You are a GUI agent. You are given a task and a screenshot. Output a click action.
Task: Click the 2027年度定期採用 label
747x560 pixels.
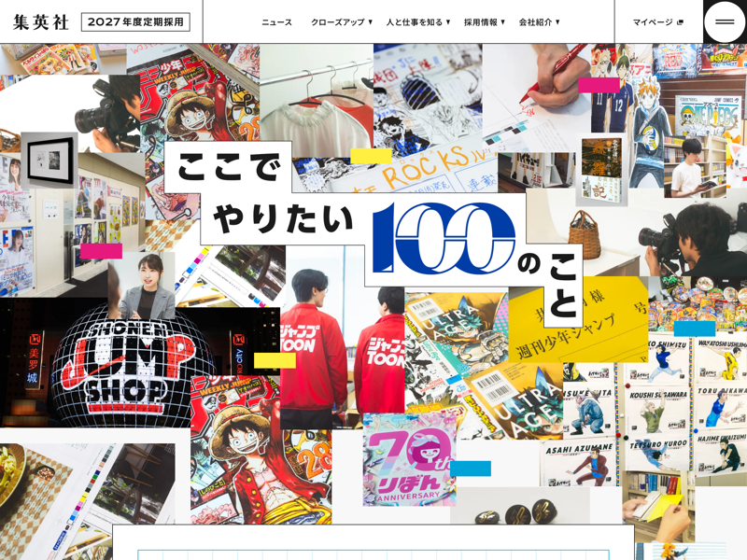(x=135, y=21)
